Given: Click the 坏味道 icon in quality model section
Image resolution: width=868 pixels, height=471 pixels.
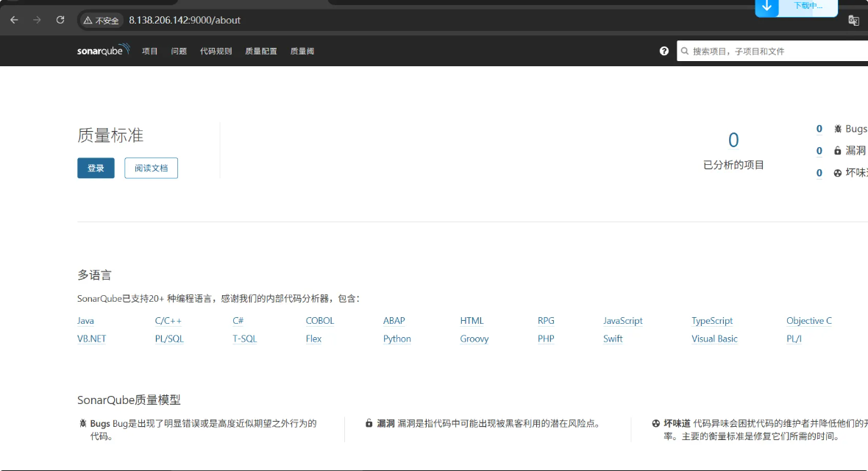Looking at the screenshot, I should (x=656, y=423).
